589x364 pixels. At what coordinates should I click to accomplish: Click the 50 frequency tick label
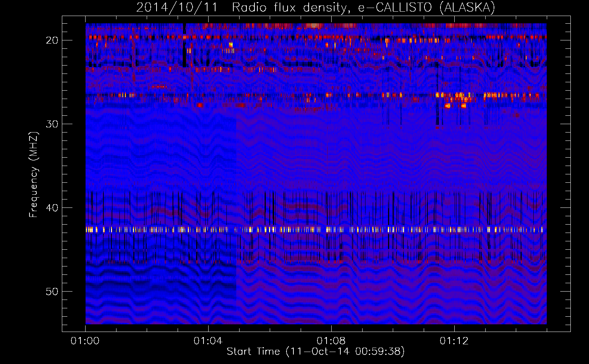52,292
